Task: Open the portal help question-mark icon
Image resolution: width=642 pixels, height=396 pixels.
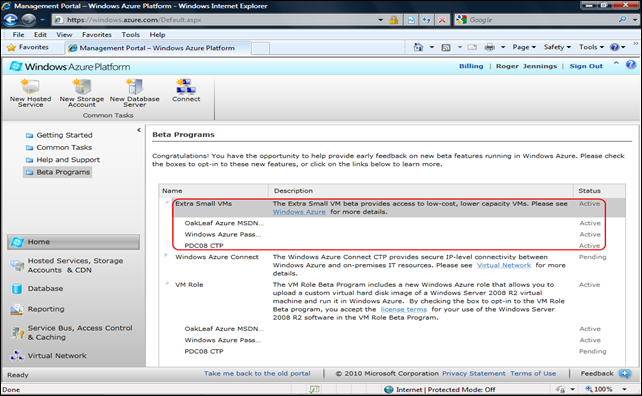Action: [x=631, y=65]
